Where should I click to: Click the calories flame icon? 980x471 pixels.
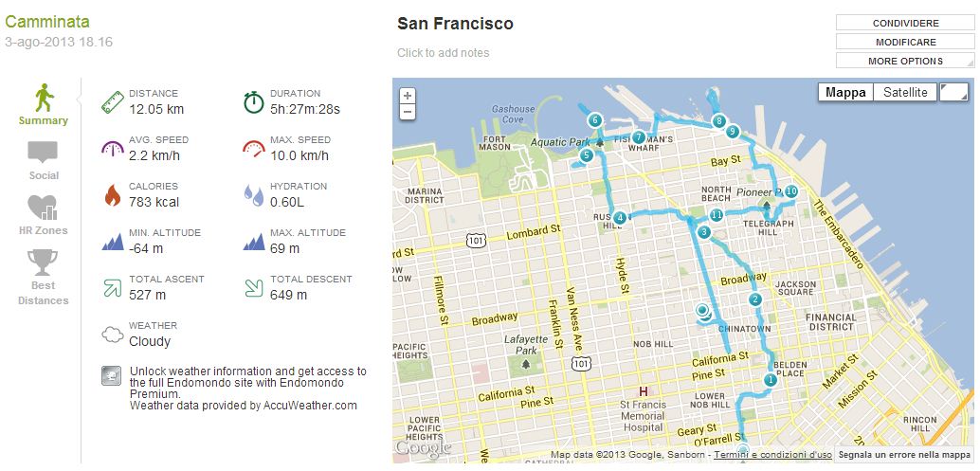pyautogui.click(x=113, y=194)
